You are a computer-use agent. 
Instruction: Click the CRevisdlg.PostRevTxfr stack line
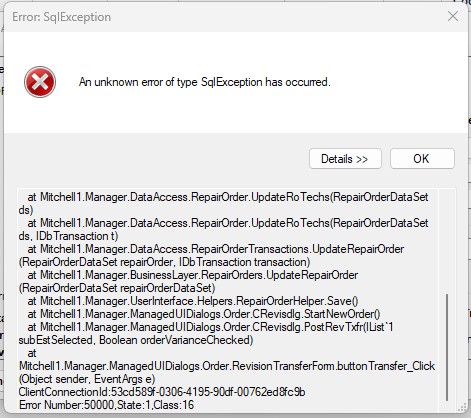click(x=210, y=327)
